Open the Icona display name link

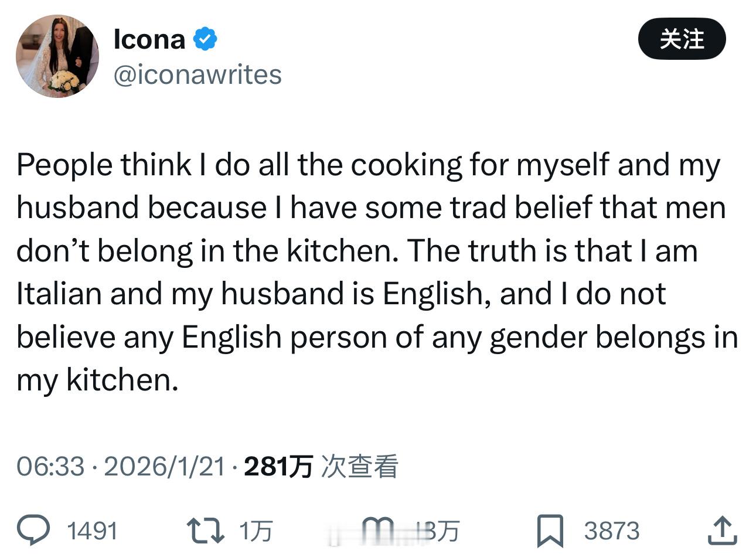149,39
